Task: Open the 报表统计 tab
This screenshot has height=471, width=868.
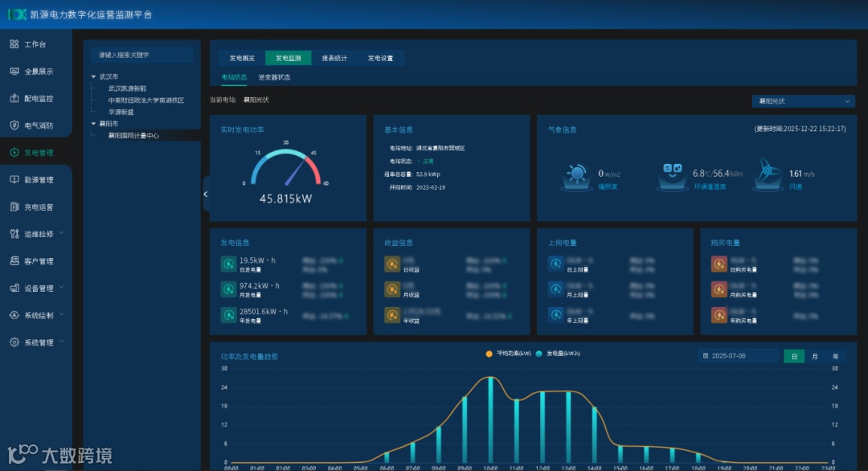Action: point(334,58)
